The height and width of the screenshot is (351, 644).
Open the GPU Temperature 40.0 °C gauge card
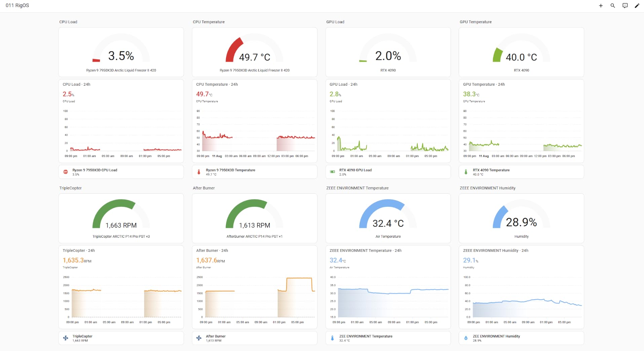521,52
